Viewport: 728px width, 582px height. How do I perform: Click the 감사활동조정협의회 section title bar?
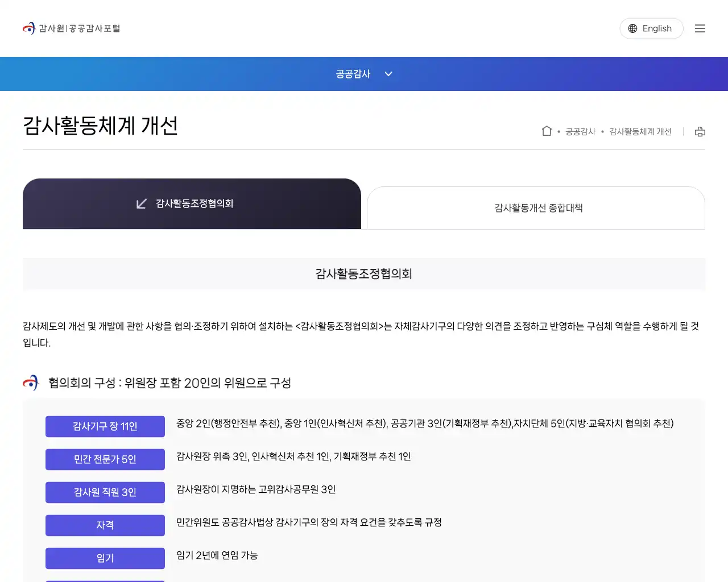(x=364, y=274)
